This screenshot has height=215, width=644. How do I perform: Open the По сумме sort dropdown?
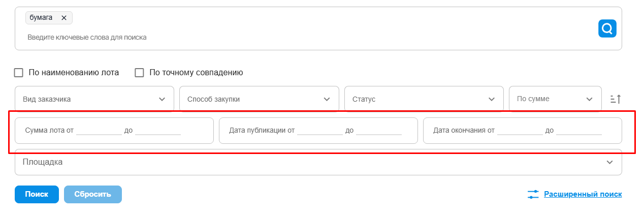[x=555, y=99]
